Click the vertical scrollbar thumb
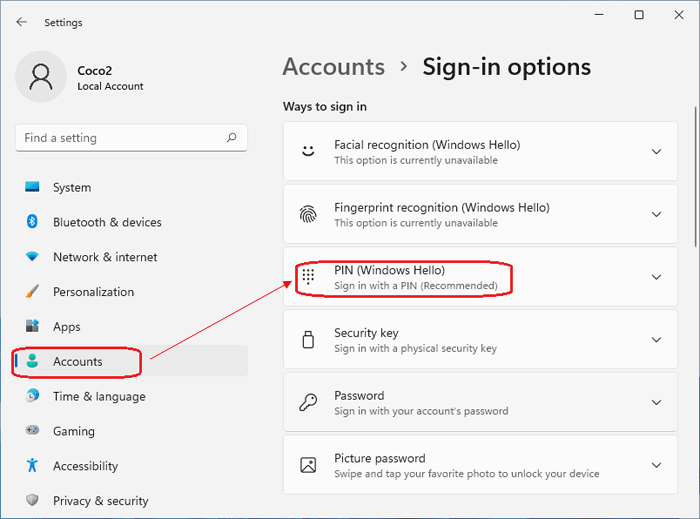This screenshot has width=700, height=519. pyautogui.click(x=696, y=176)
